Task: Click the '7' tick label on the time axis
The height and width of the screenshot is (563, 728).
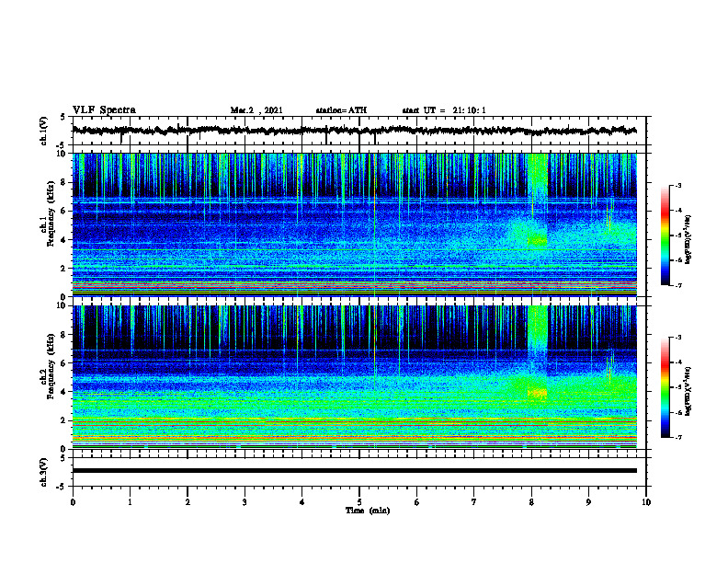Action: coord(474,502)
